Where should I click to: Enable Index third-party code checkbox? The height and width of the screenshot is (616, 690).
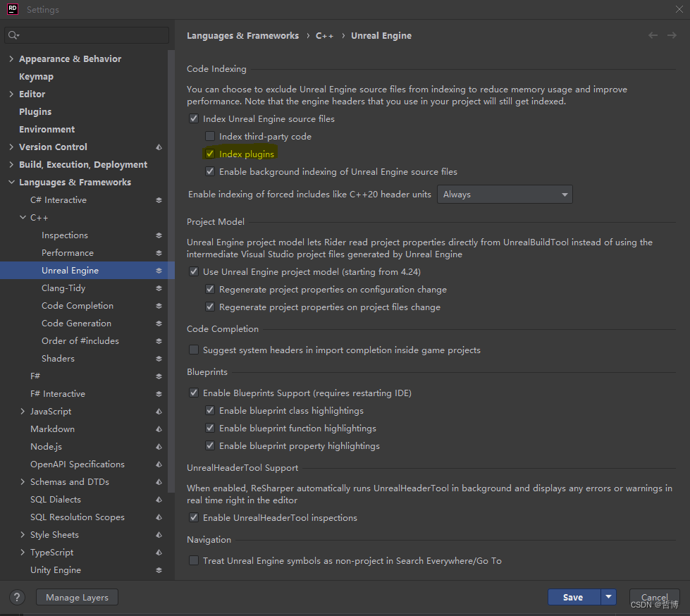(210, 136)
